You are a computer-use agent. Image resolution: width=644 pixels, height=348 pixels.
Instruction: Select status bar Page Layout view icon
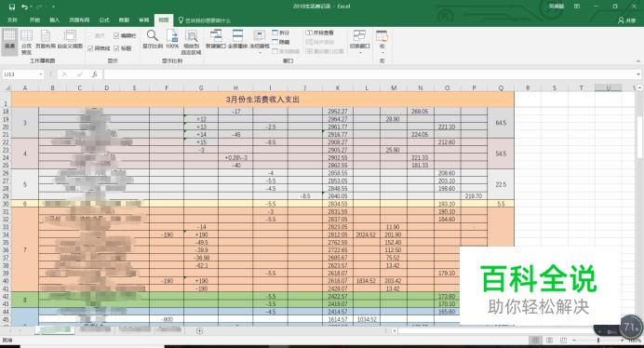(549, 341)
